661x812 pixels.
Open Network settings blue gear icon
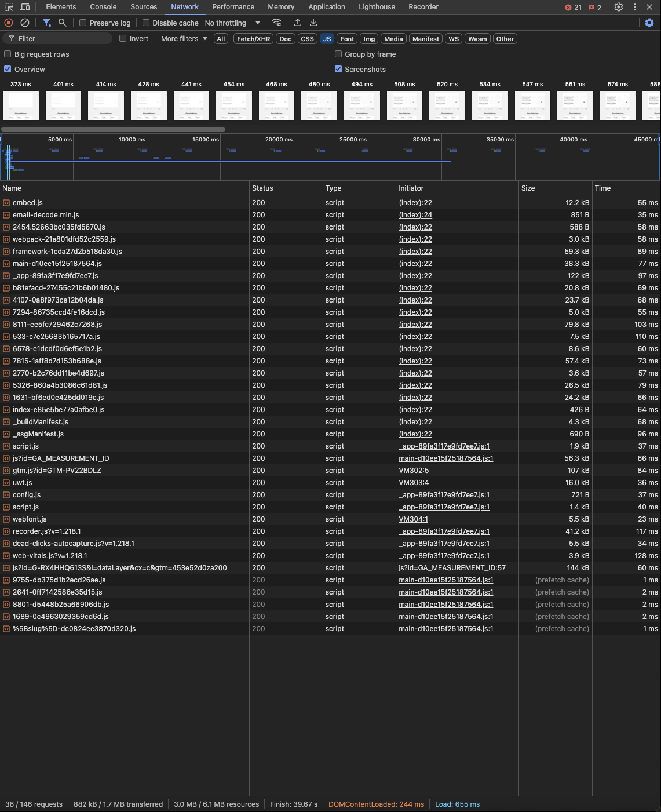point(649,23)
